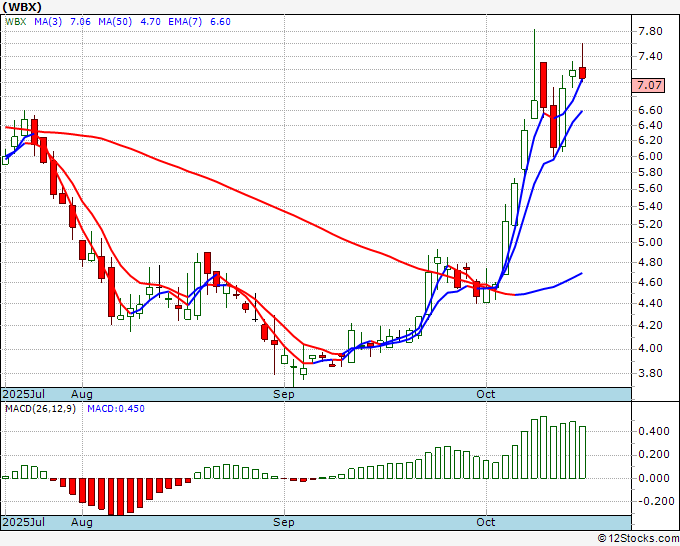680x546 pixels.
Task: Select the MA(50) legend label
Action: tap(115, 21)
